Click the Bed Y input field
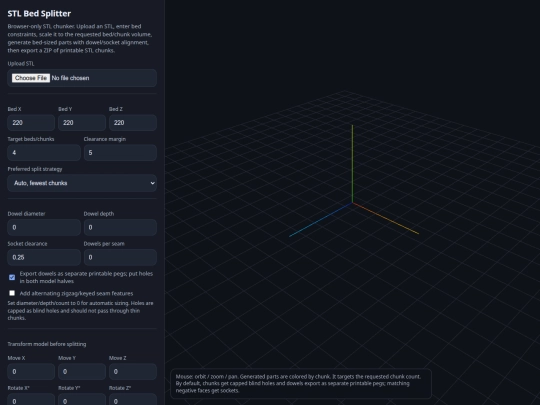Screen dimensions: 540x405 pyautogui.click(x=82, y=123)
